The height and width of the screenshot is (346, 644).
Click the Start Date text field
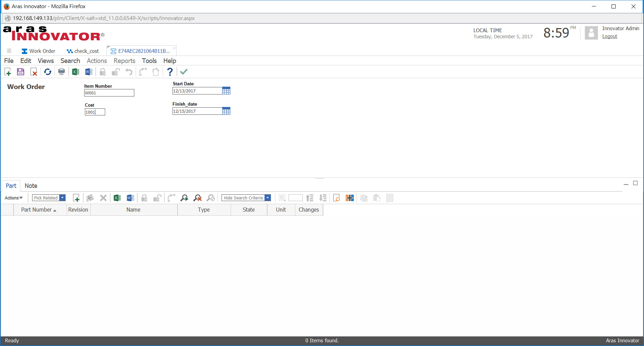(x=197, y=91)
